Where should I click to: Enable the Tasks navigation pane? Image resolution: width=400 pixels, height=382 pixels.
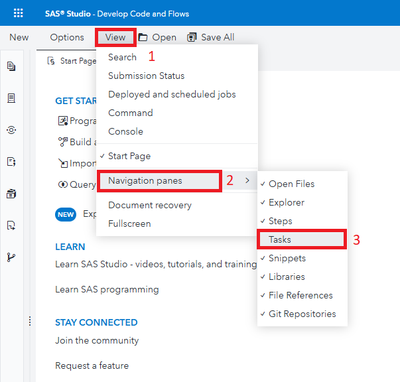[x=302, y=239]
